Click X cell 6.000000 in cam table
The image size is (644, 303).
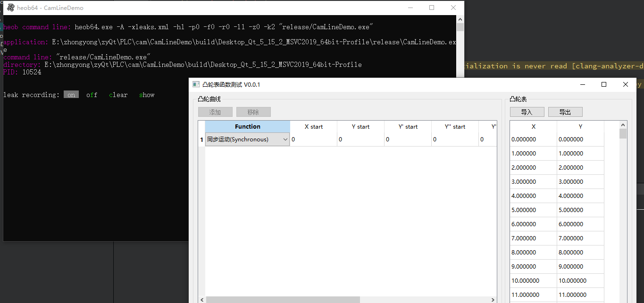pos(534,224)
